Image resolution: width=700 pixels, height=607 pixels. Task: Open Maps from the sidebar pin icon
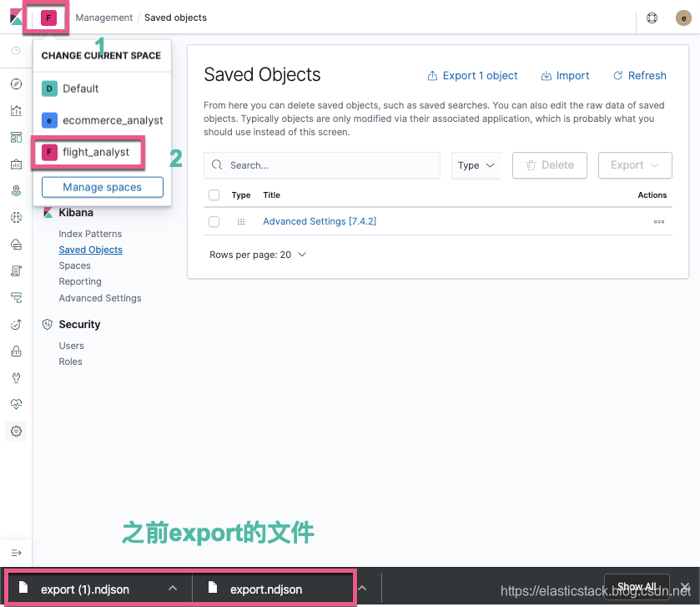coord(16,191)
